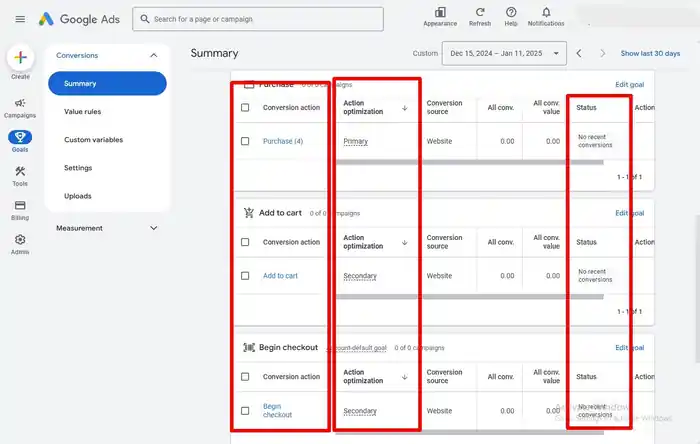Click the Refresh icon
This screenshot has height=444, width=700.
pyautogui.click(x=480, y=12)
